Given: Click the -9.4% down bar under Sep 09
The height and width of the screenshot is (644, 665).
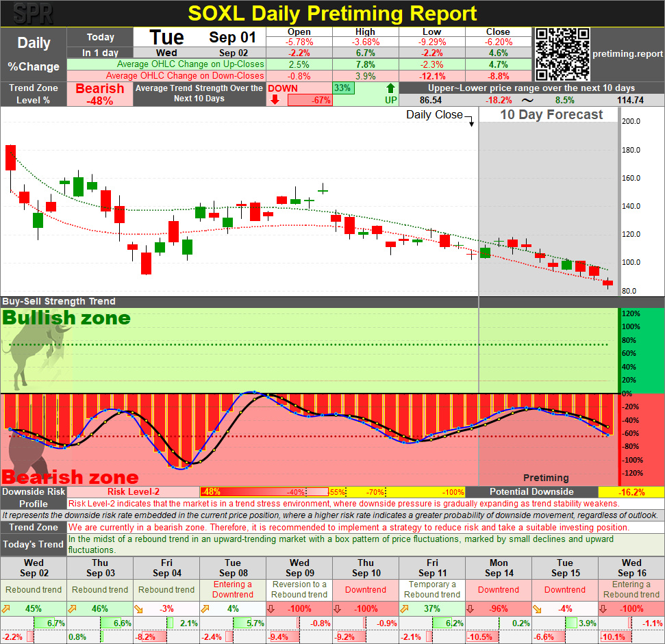Looking at the screenshot, I should 284,636.
